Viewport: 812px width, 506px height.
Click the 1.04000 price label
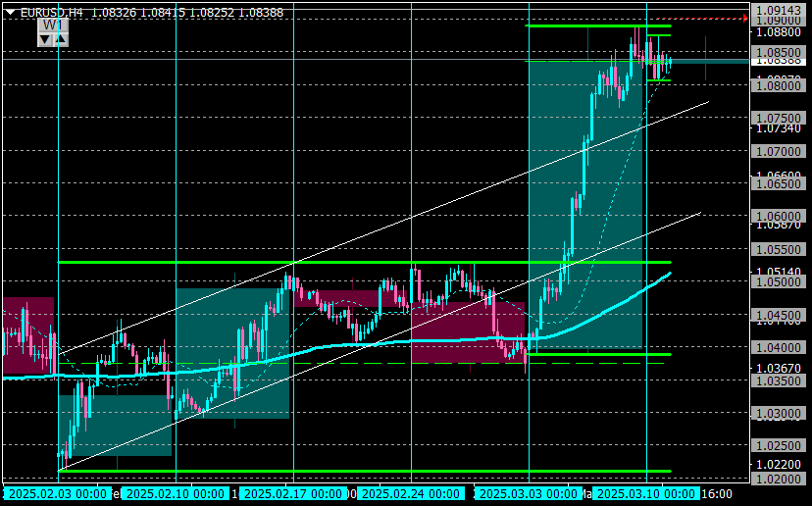click(779, 347)
